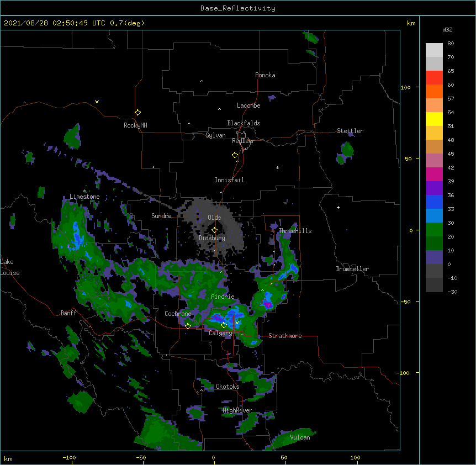Pick the orange 57-60 dBZ legend swatch
Image resolution: width=476 pixels, height=465 pixels.
pos(434,91)
